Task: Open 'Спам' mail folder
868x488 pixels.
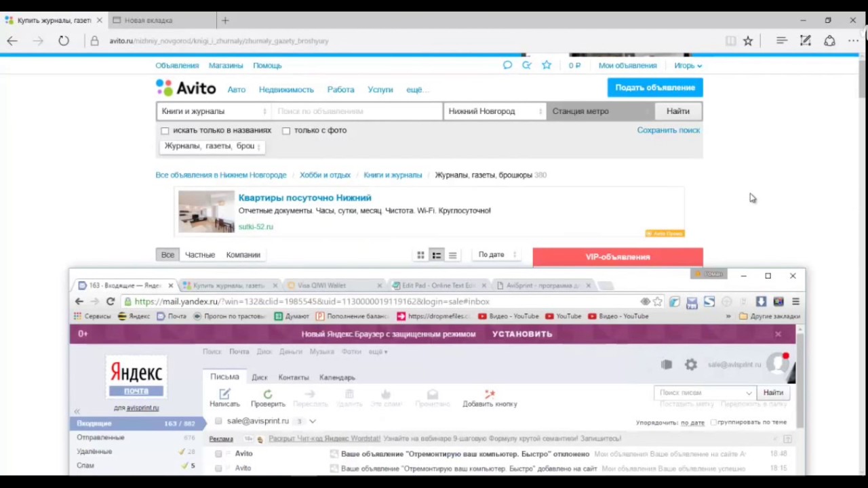Action: pyautogui.click(x=85, y=466)
